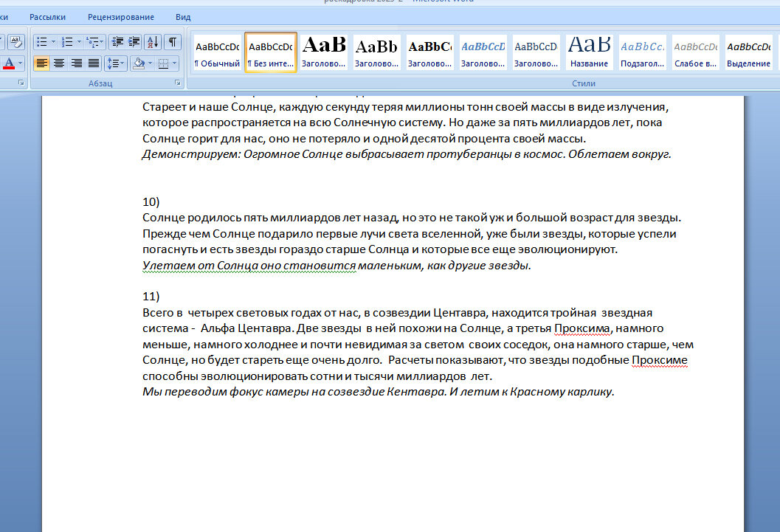Apply a bulleted list
Screen dimensions: 780x532
coord(42,42)
